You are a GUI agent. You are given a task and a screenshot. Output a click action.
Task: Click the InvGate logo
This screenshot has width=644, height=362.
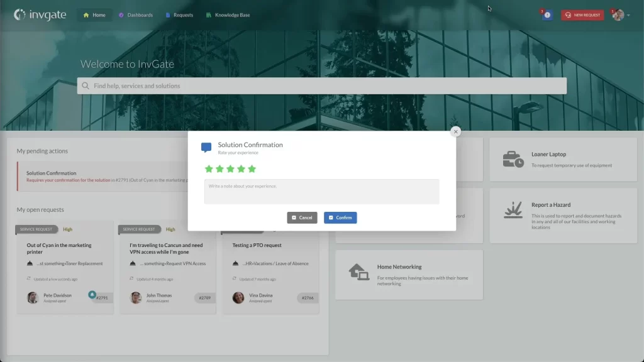click(x=40, y=15)
